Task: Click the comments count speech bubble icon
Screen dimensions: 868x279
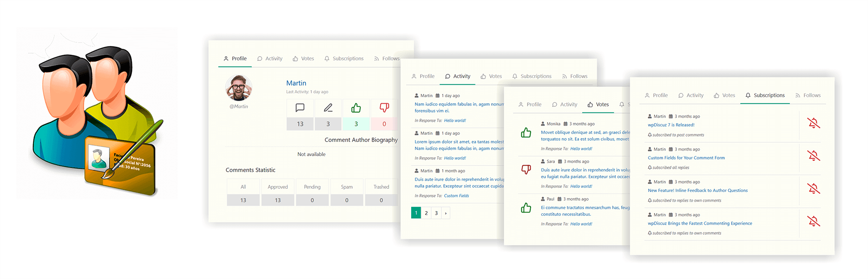Action: coord(300,108)
